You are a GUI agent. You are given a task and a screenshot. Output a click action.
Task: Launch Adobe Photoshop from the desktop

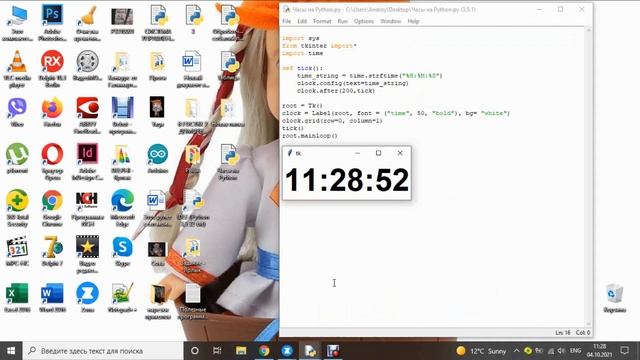(x=52, y=23)
